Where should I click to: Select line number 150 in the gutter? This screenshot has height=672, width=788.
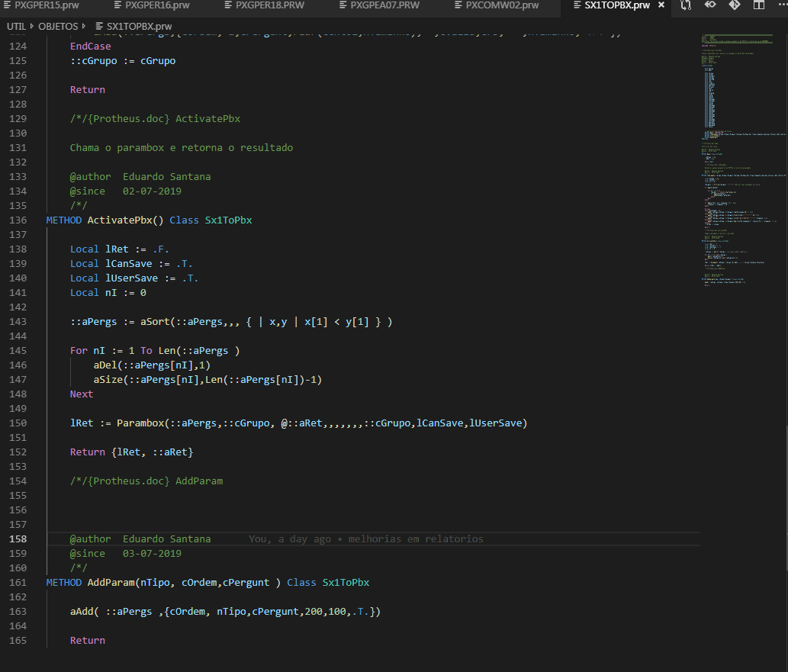(18, 423)
